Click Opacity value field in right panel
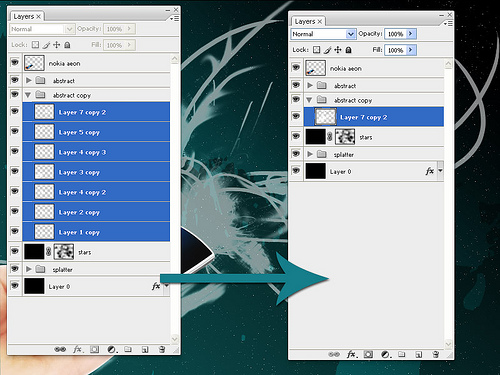 tap(396, 34)
